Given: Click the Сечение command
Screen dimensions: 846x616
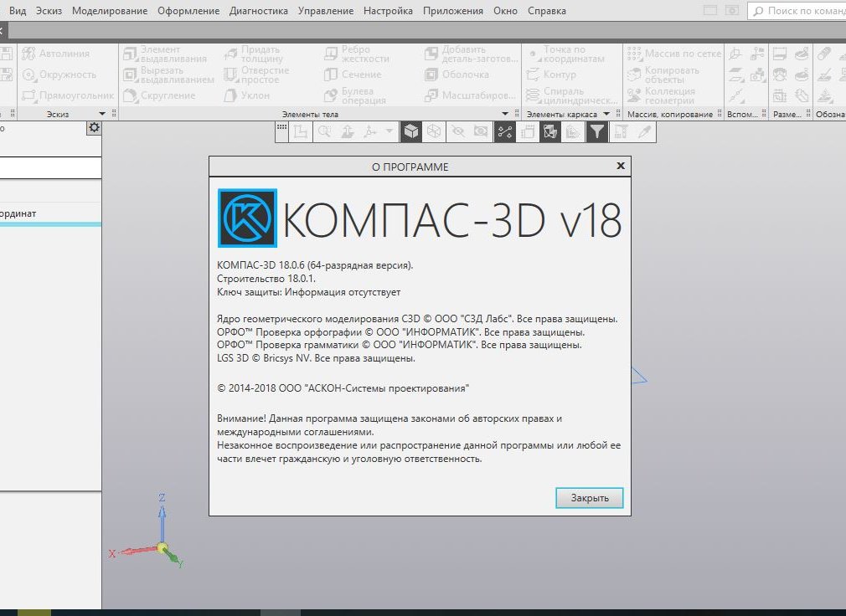Looking at the screenshot, I should point(353,74).
